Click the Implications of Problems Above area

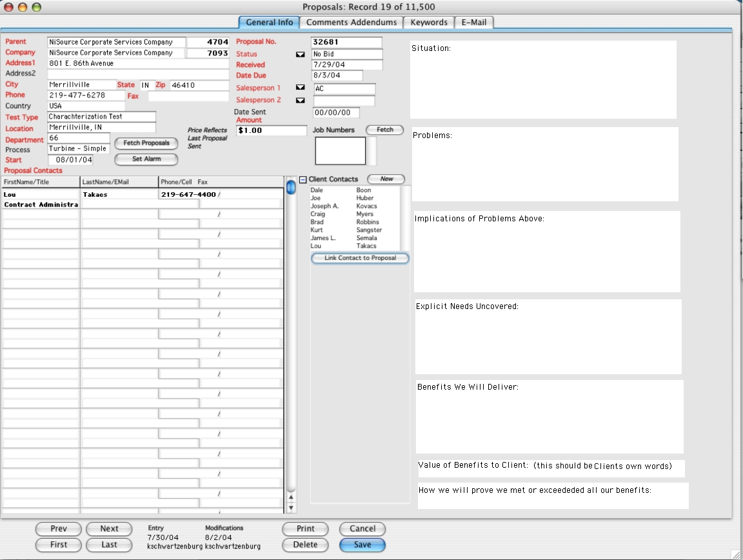coord(548,252)
